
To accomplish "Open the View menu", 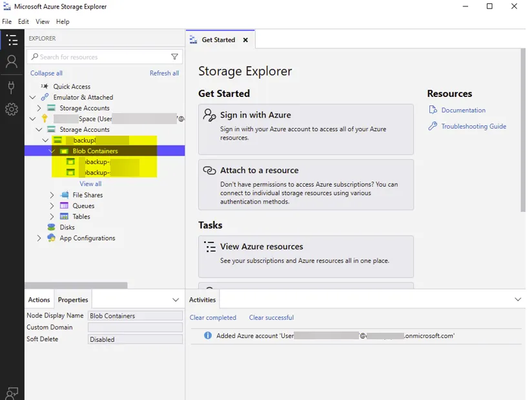I will (42, 21).
